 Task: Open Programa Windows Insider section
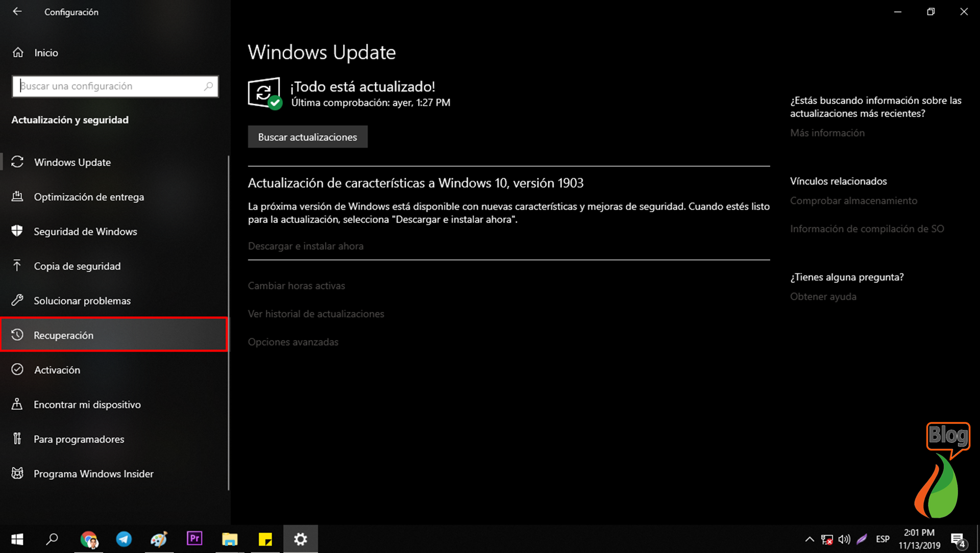tap(93, 473)
